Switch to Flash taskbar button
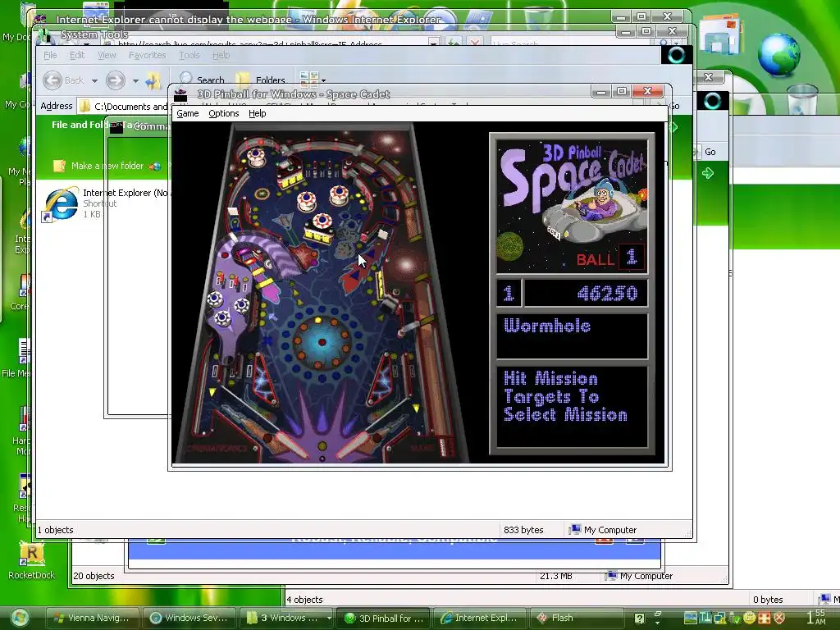 click(x=577, y=619)
